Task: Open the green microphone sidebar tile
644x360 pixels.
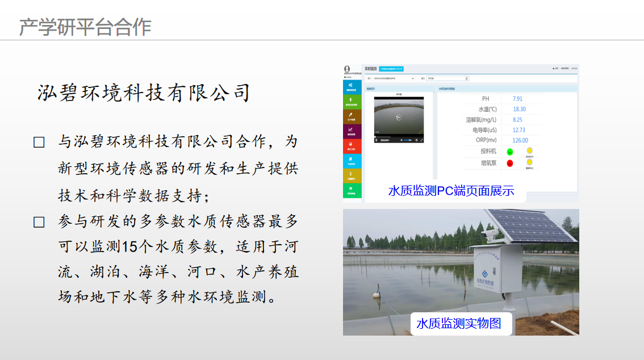Action: (352, 102)
